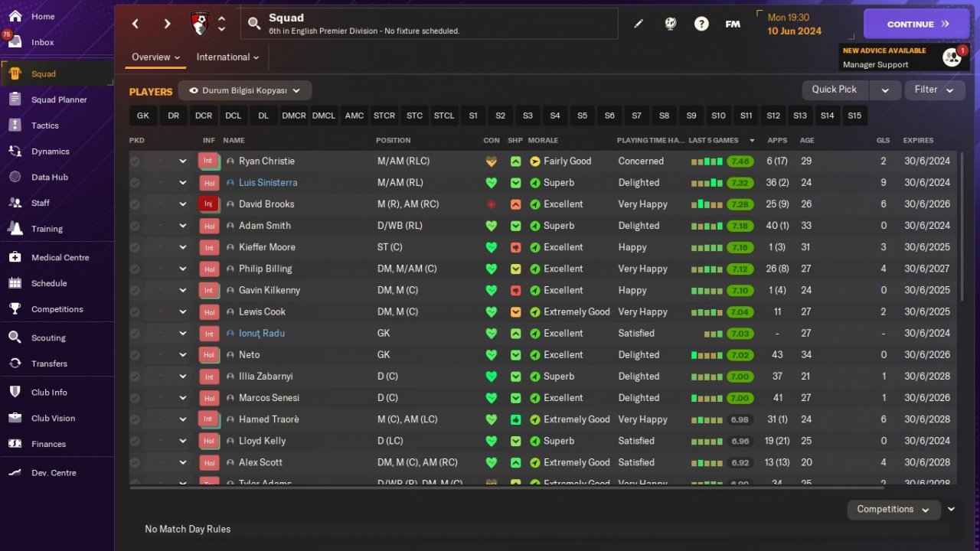Select the Squad shirt icon
Image resolution: width=980 pixels, height=551 pixels.
[x=15, y=73]
